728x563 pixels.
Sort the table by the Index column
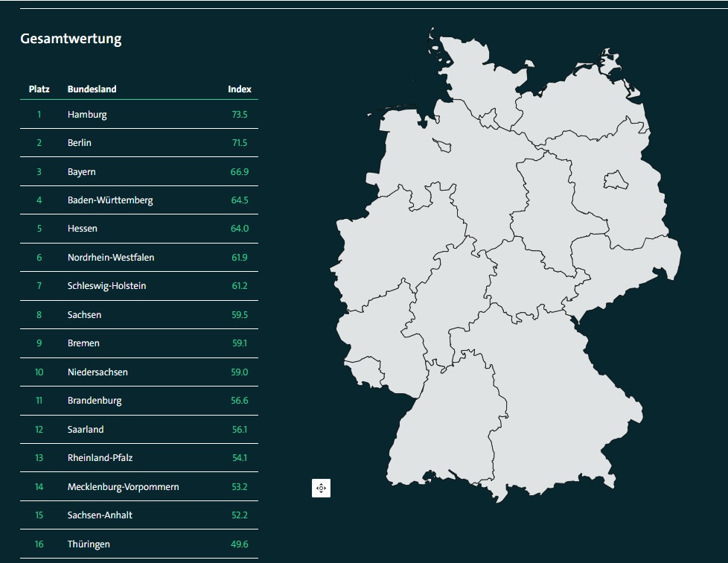239,89
